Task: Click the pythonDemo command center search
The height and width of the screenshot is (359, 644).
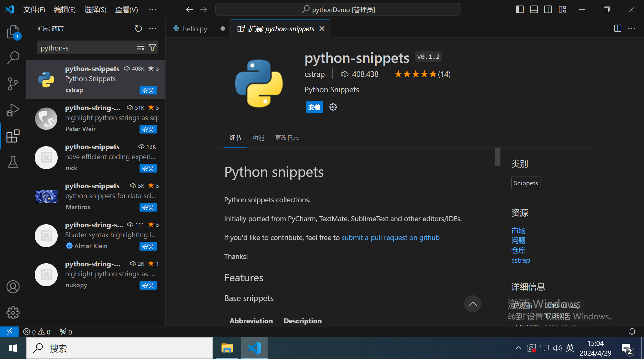Action: click(x=338, y=10)
